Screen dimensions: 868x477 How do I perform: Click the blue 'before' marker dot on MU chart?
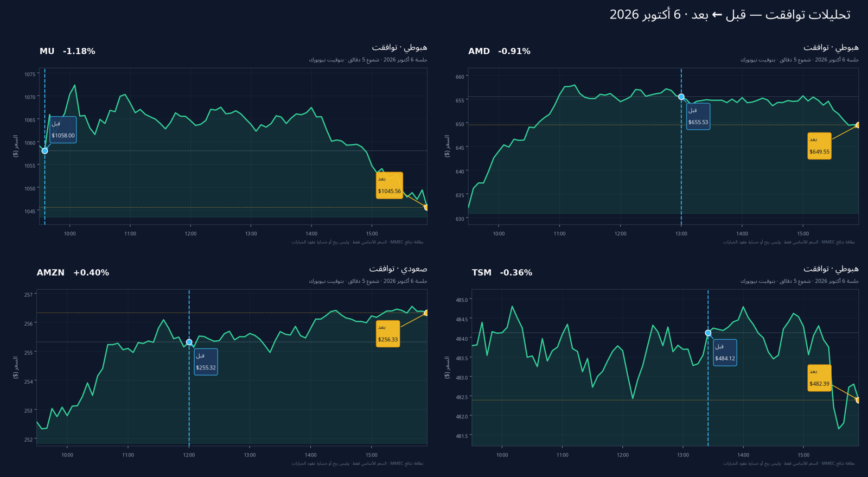(x=45, y=151)
